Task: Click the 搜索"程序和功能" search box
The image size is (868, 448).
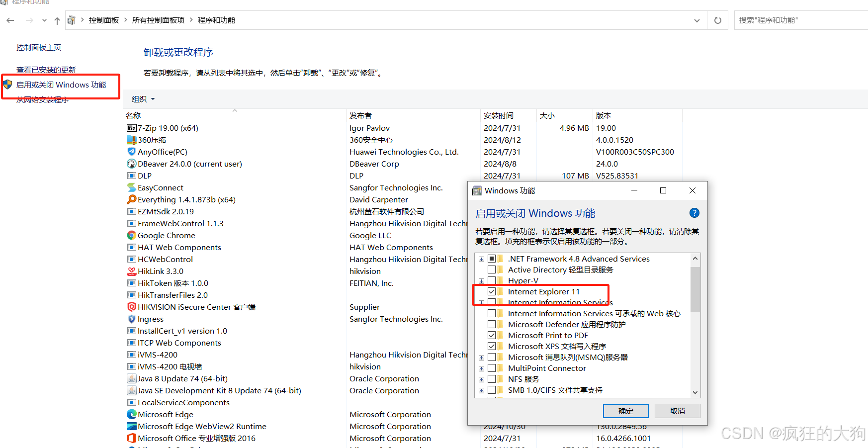Action: 801,20
